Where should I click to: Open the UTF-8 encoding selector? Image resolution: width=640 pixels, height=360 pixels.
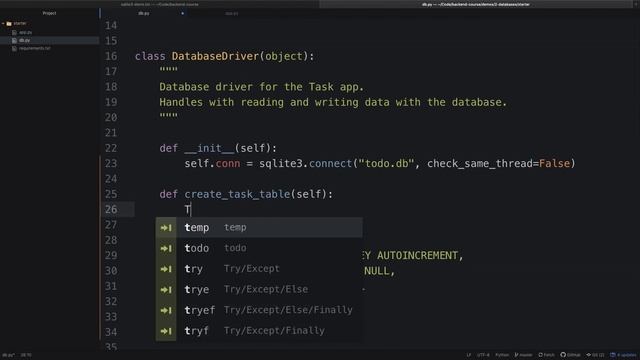[x=483, y=355]
